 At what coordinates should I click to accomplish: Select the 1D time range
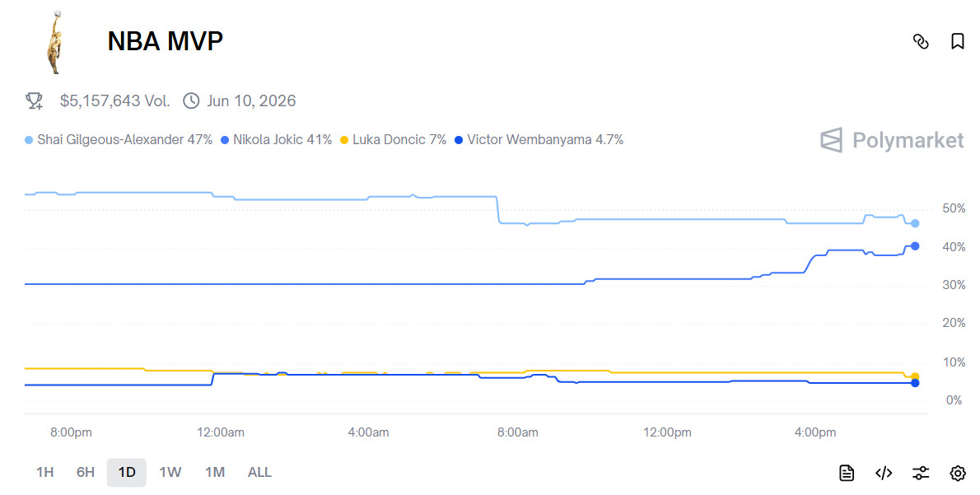[x=127, y=472]
